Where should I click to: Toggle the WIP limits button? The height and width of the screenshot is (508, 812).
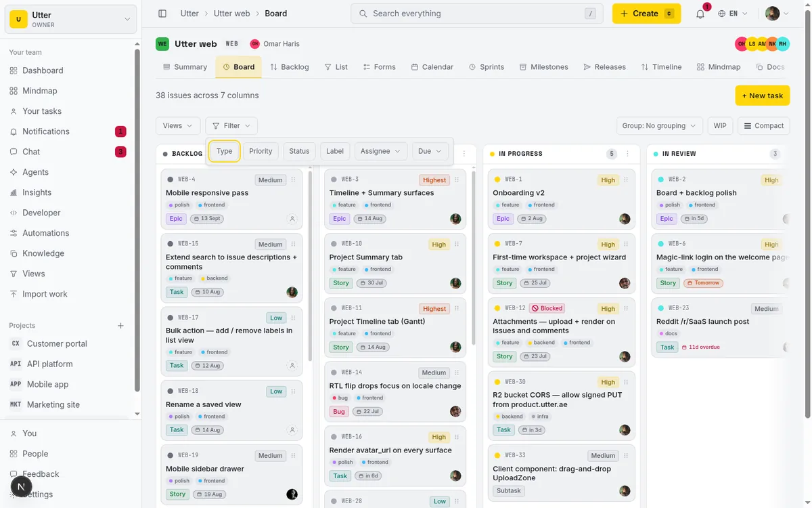click(720, 126)
